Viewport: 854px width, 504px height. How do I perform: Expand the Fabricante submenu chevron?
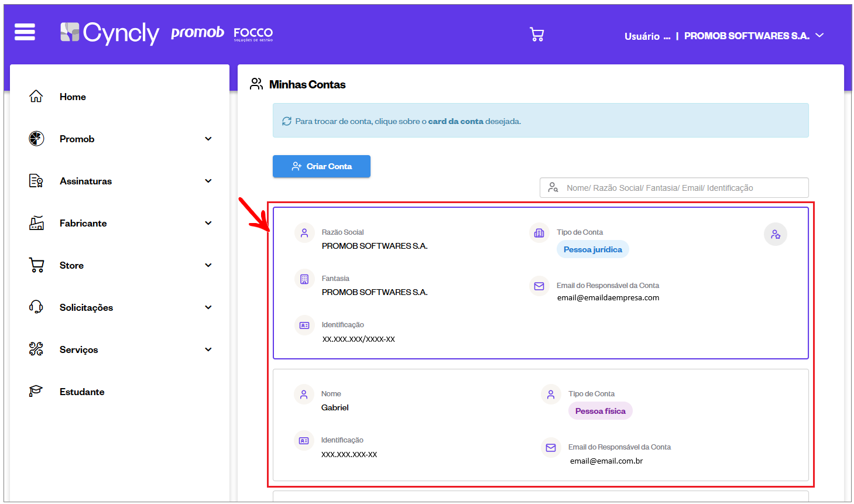[x=208, y=223]
